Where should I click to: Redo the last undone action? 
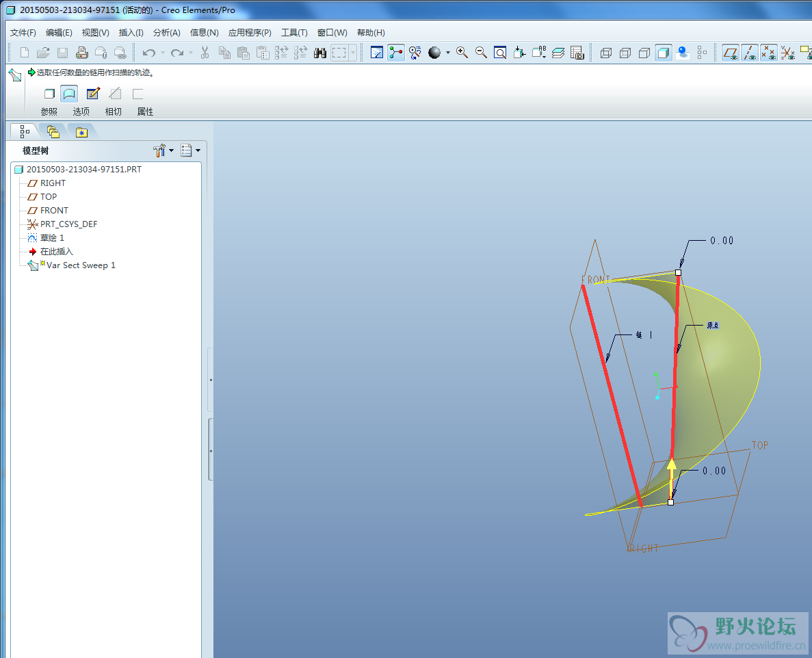tap(177, 52)
